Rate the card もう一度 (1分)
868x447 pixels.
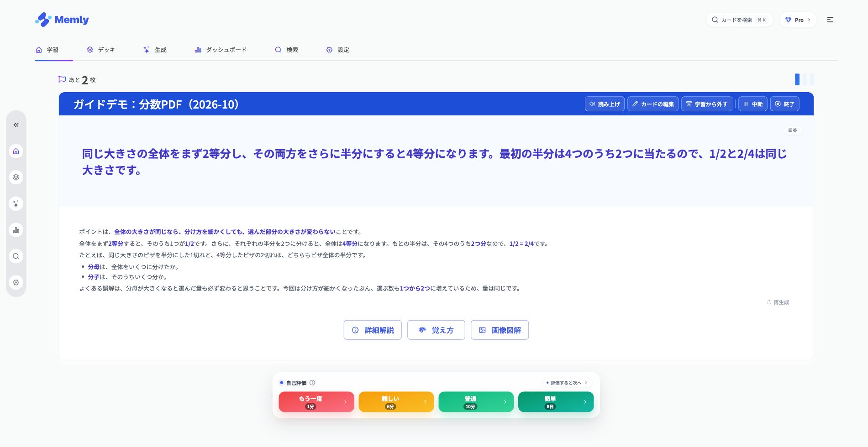tap(316, 402)
